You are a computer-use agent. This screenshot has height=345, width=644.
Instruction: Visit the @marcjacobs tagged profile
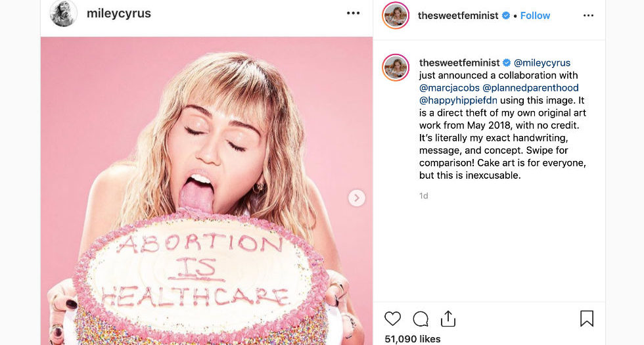tap(449, 88)
